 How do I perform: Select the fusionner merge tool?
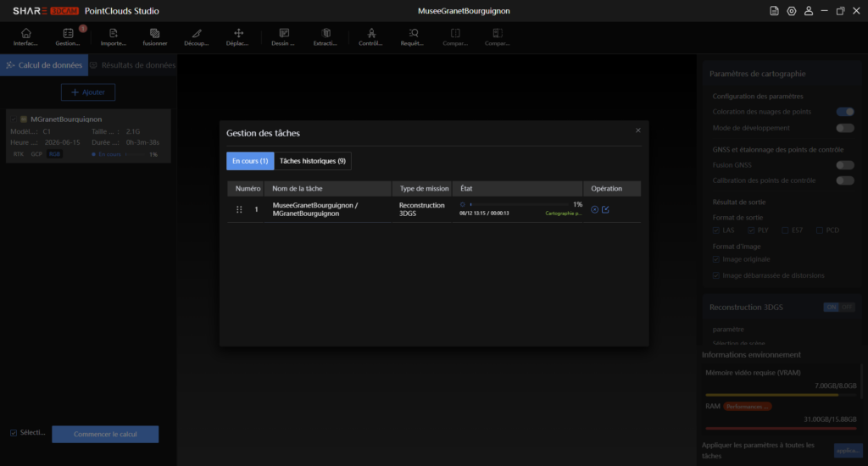pos(154,33)
